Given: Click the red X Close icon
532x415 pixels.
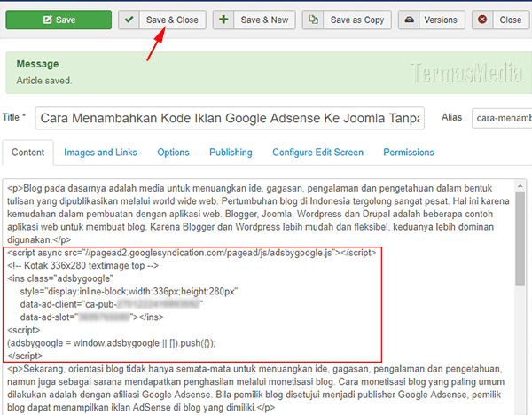Looking at the screenshot, I should pyautogui.click(x=482, y=20).
